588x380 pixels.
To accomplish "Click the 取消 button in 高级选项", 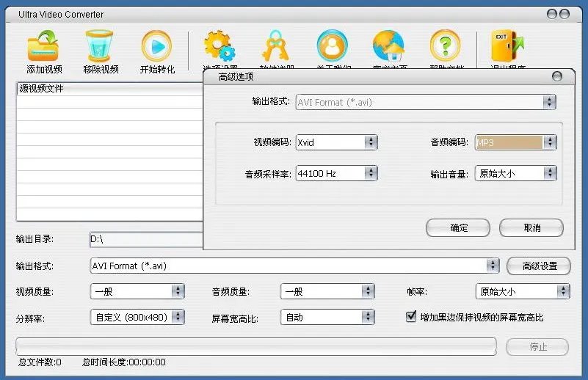I will [x=531, y=228].
